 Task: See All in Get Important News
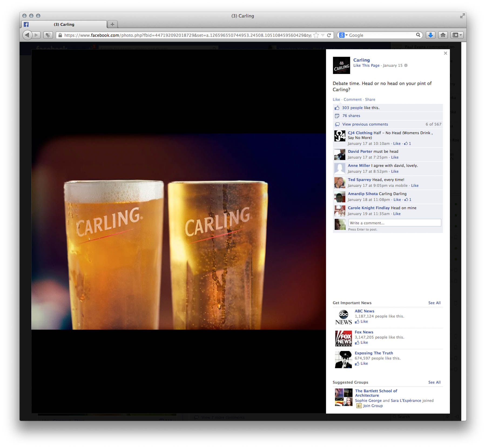pyautogui.click(x=434, y=303)
